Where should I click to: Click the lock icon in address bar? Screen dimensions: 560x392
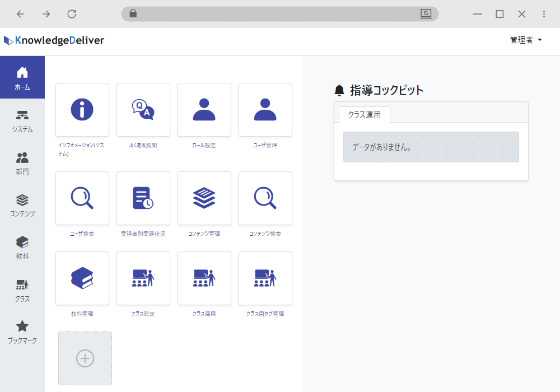(133, 13)
